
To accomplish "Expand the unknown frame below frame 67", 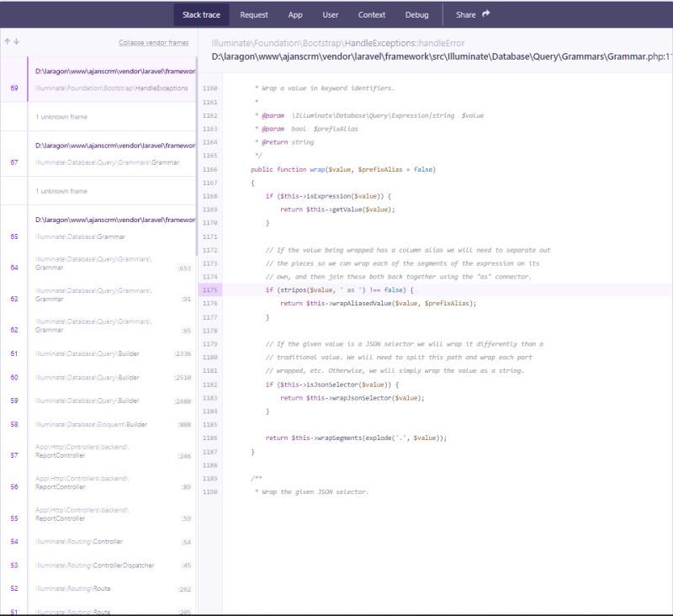I will click(x=98, y=190).
